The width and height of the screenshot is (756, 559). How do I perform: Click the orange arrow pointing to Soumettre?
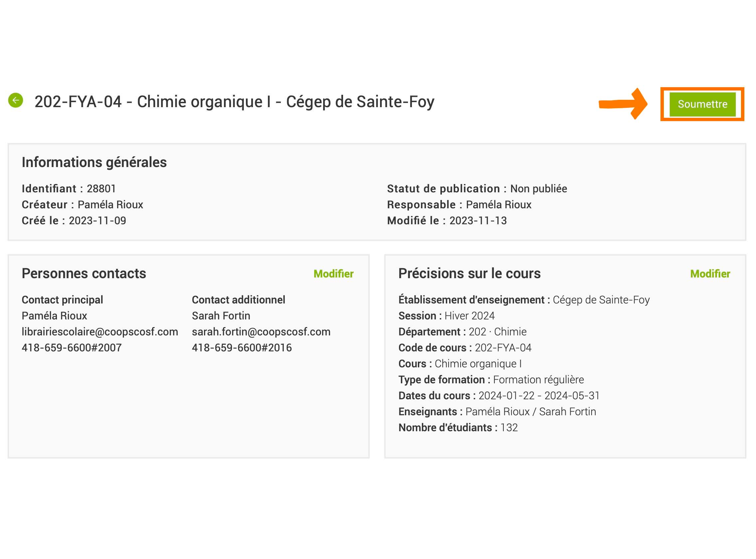coord(623,104)
